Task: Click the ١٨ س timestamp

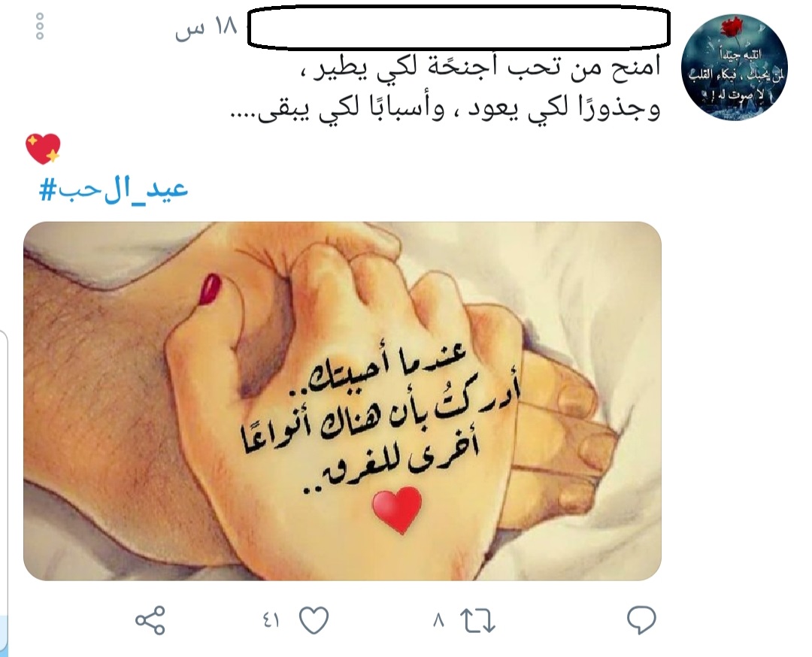Action: point(206,28)
